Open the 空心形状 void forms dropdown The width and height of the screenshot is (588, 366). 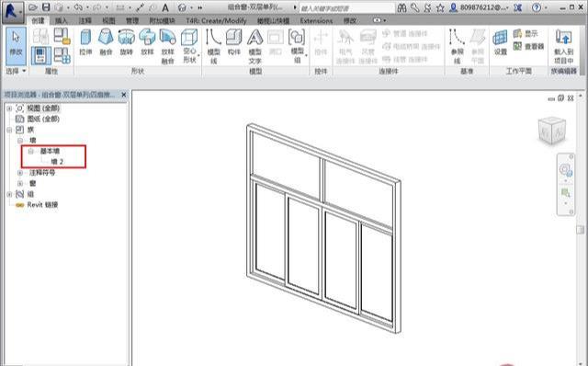point(189,46)
